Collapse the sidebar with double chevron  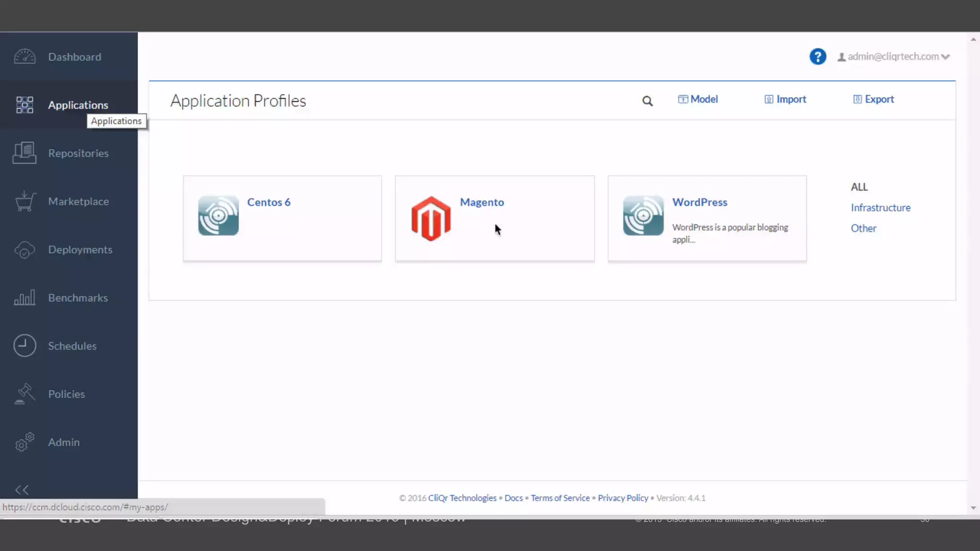coord(22,490)
